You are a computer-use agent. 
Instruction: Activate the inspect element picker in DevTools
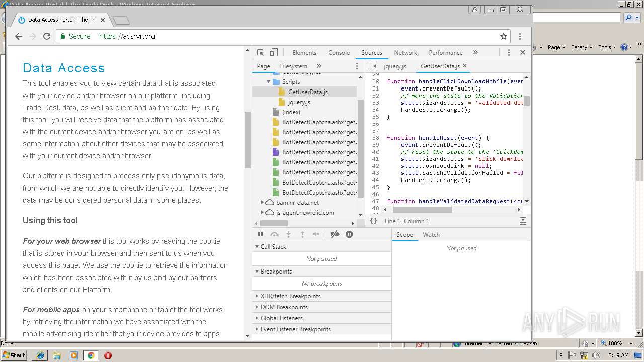[260, 52]
